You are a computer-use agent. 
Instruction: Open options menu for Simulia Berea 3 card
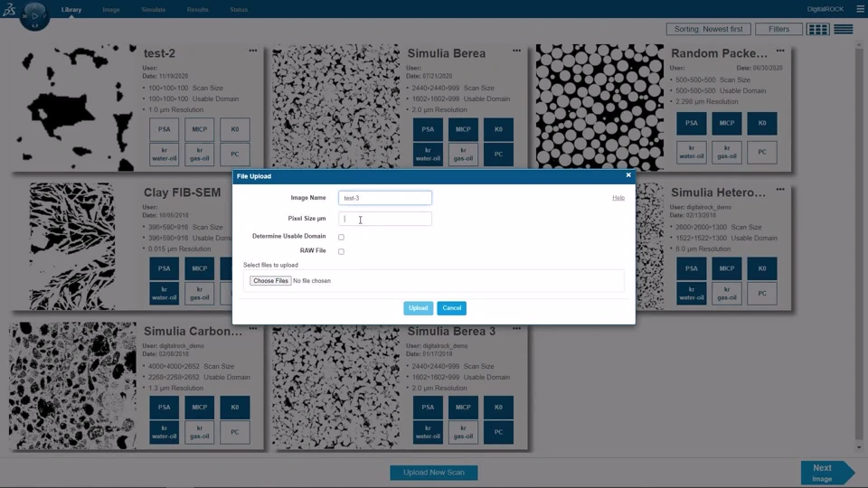coord(516,328)
